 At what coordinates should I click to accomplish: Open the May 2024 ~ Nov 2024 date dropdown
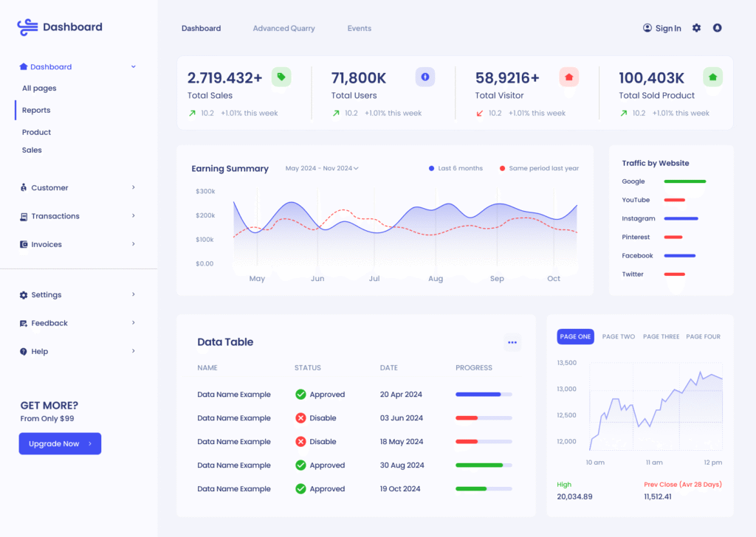[x=322, y=167]
